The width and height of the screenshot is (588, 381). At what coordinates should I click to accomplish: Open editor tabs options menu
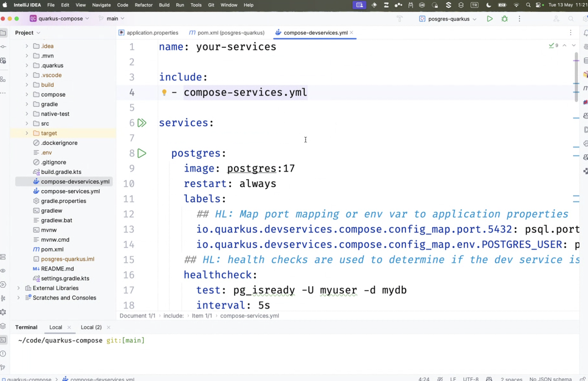tap(571, 33)
